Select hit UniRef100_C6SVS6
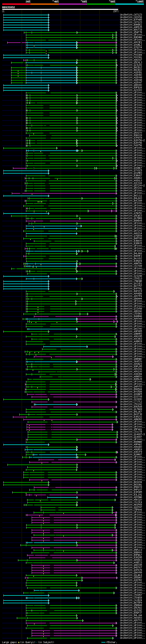This screenshot has width=146, height=644. pos(131,17)
